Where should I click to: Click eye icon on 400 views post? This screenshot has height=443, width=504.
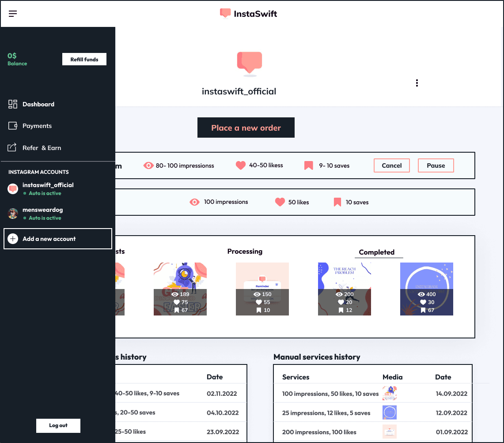click(421, 294)
